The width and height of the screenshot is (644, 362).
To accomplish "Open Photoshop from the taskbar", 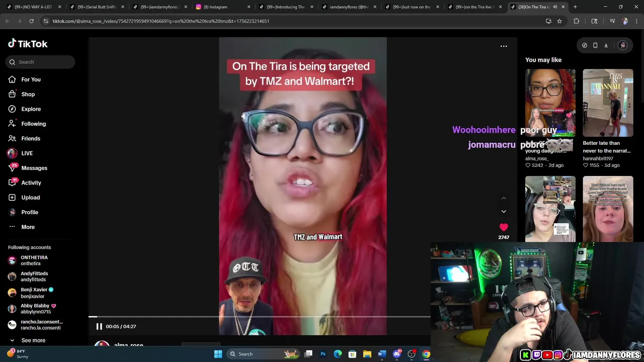I will [x=323, y=354].
